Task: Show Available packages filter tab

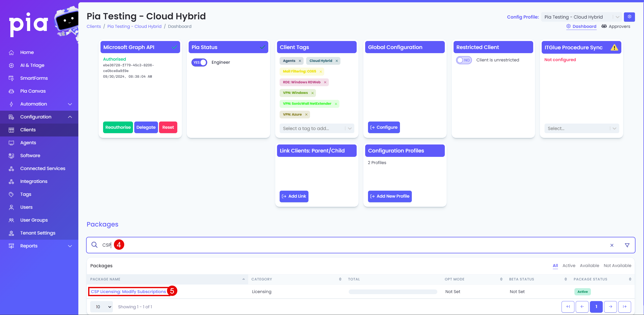Action: [589, 265]
